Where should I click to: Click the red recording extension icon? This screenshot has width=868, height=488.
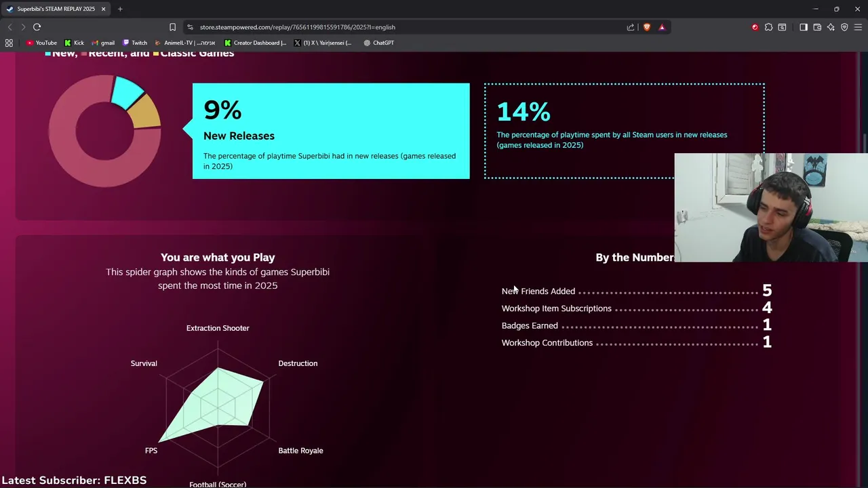click(755, 27)
